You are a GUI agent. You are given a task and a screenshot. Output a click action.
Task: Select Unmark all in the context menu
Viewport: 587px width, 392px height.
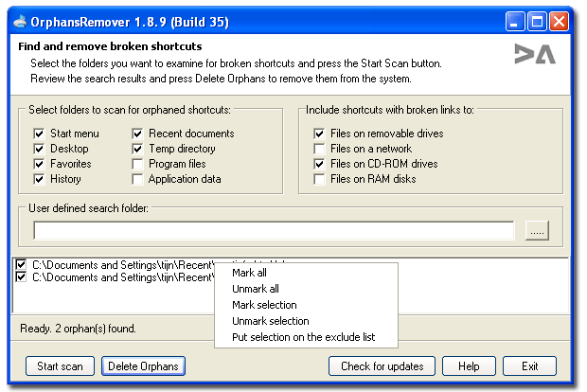[256, 289]
